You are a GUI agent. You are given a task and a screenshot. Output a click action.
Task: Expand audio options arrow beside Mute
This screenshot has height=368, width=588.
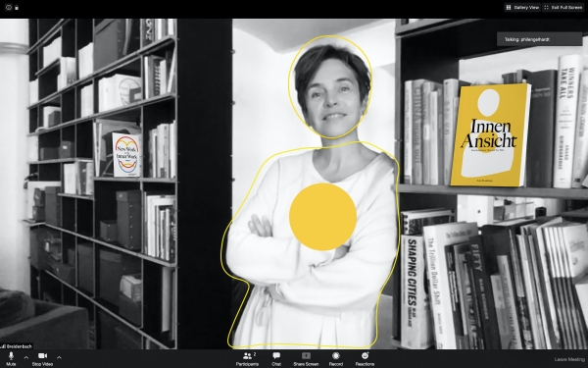click(x=25, y=357)
